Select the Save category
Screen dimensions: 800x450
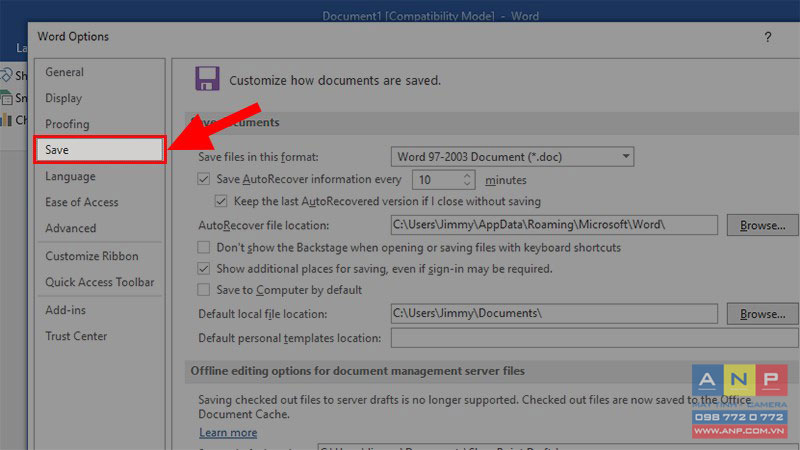click(x=100, y=150)
